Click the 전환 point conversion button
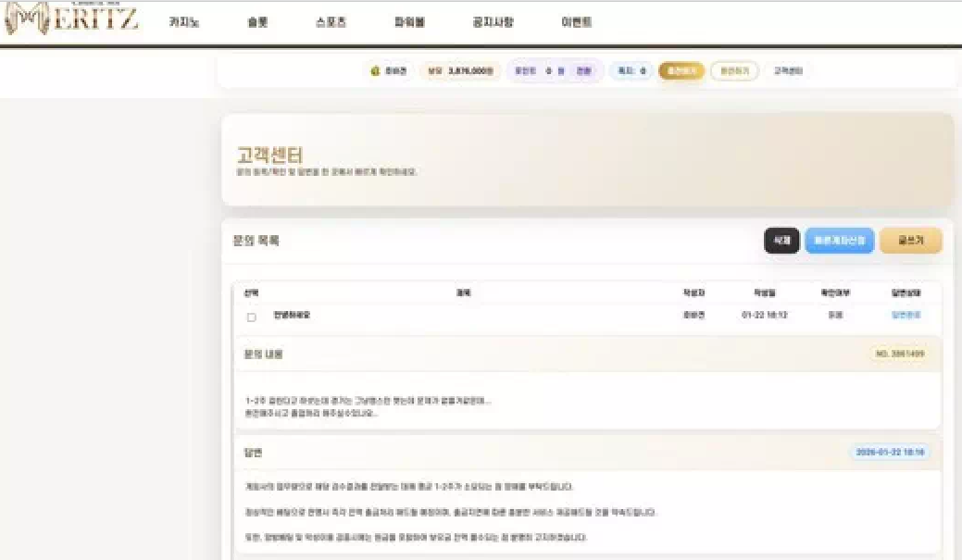Viewport: 962px width, 560px height. point(583,71)
